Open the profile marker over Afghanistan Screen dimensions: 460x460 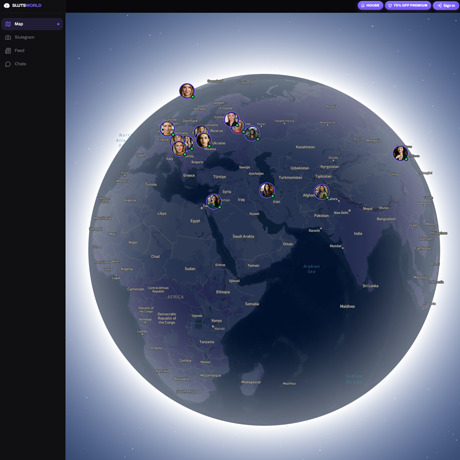pos(322,192)
